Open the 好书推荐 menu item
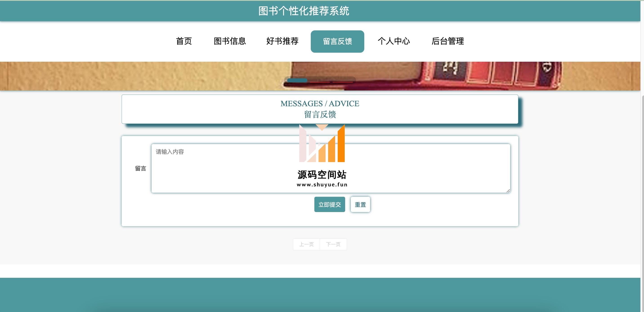 pyautogui.click(x=282, y=41)
